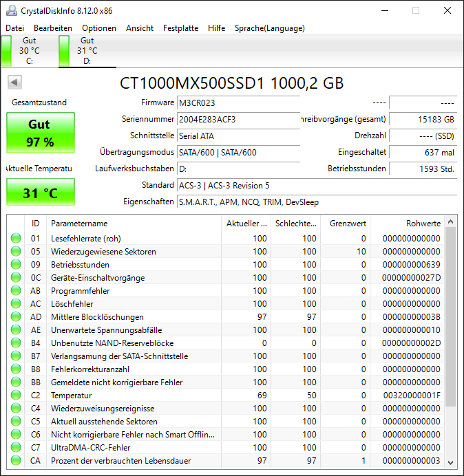The height and width of the screenshot is (476, 464).
Task: Click the Gesamtzustand label
Action: pos(39,102)
